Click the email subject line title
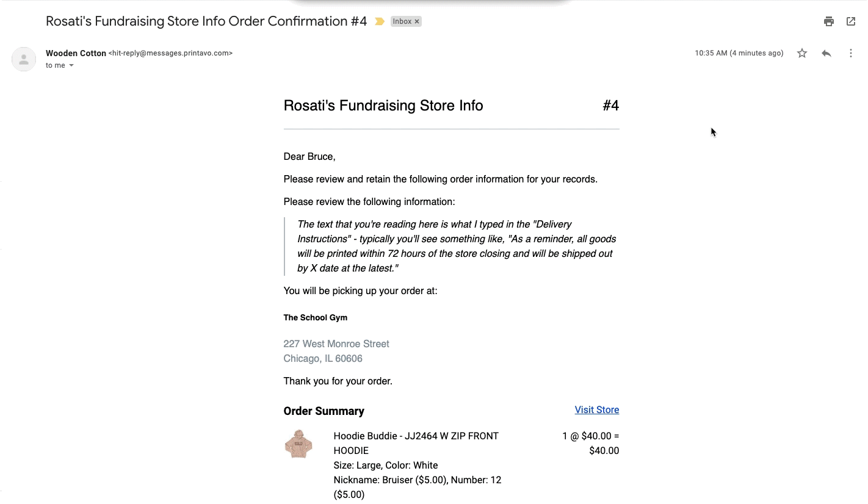This screenshot has height=504, width=868. tap(206, 21)
